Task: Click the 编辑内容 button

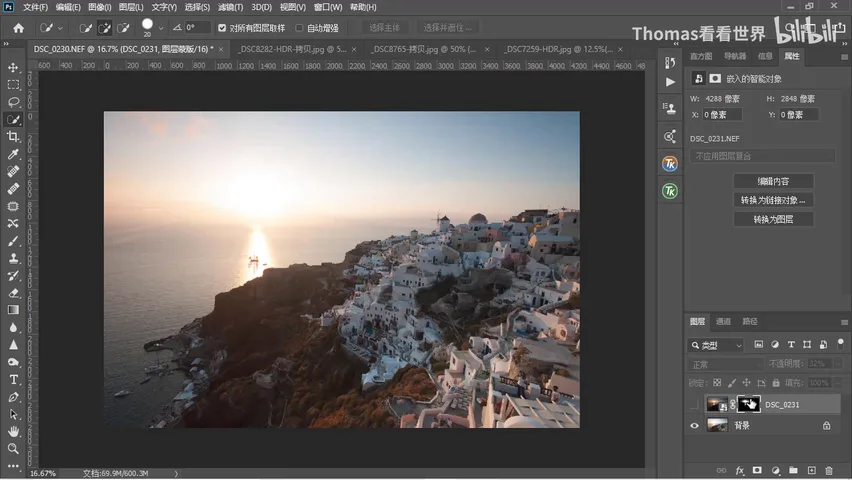Action: coord(773,181)
